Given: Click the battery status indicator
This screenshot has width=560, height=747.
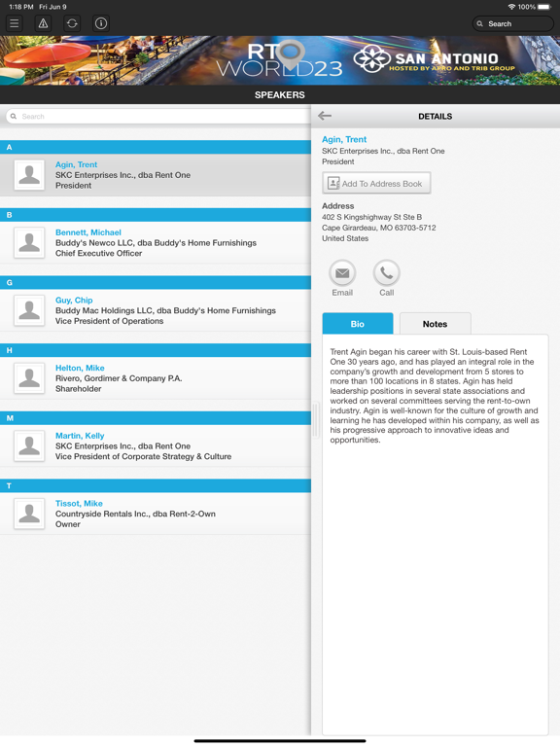Looking at the screenshot, I should pyautogui.click(x=544, y=7).
